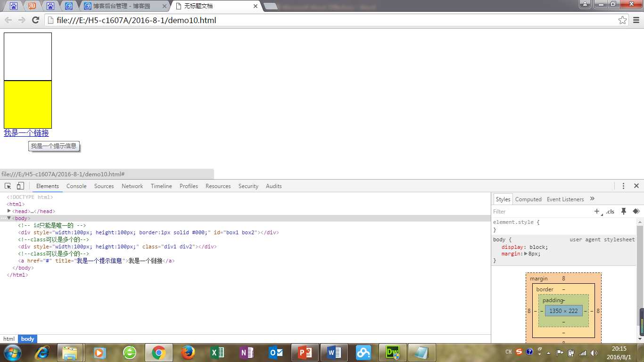The image size is (644, 362).
Task: Collapse the body element node
Action: [x=9, y=218]
